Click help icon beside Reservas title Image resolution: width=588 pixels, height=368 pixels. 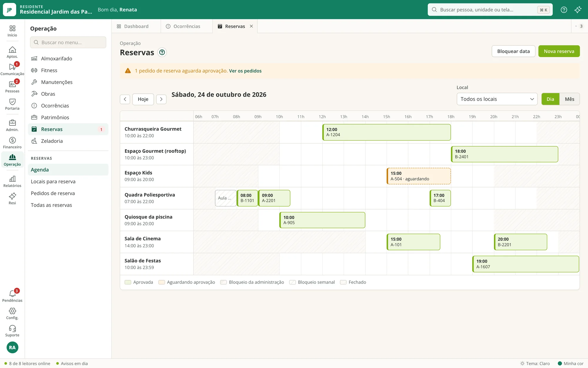162,52
